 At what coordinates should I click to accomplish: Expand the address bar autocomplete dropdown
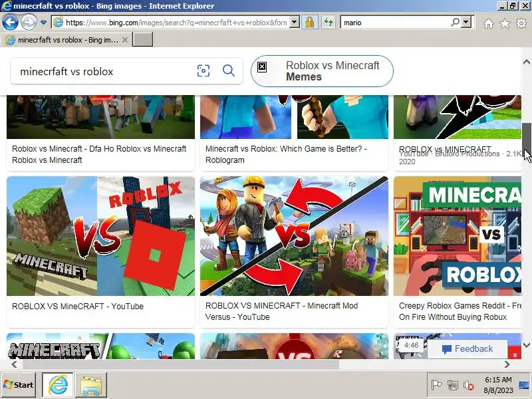(295, 23)
